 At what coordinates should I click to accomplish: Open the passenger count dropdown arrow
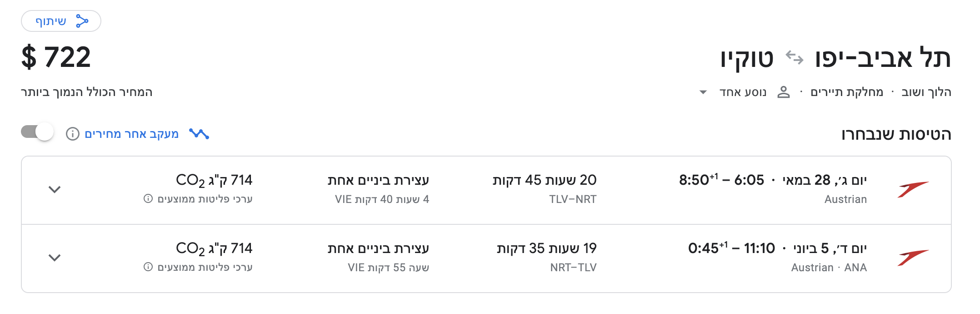click(x=704, y=92)
